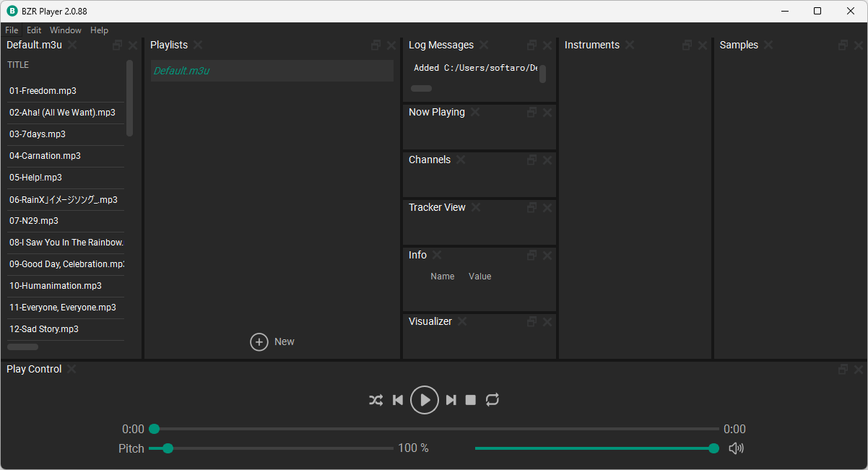Go to the previous track
The height and width of the screenshot is (470, 868).
coord(397,400)
